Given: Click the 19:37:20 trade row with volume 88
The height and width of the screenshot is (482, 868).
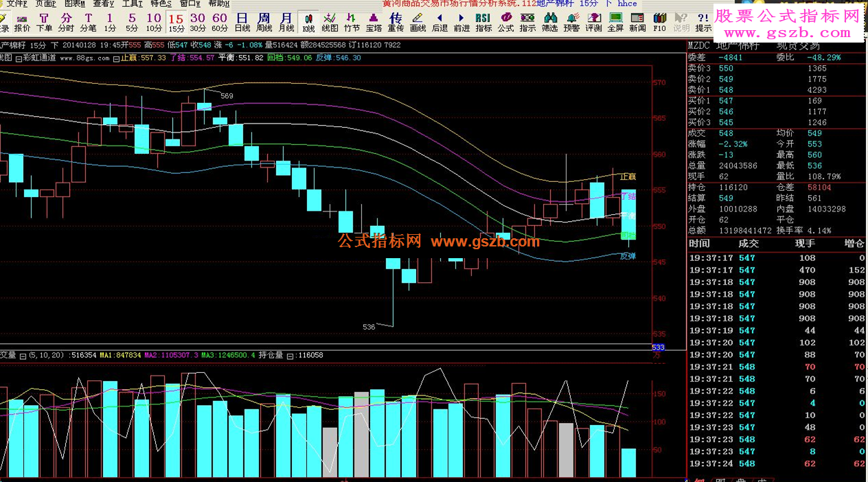Looking at the screenshot, I should tap(776, 355).
